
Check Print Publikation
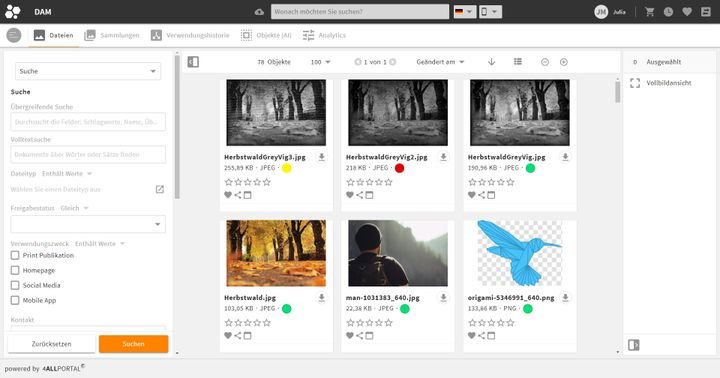pyautogui.click(x=15, y=255)
